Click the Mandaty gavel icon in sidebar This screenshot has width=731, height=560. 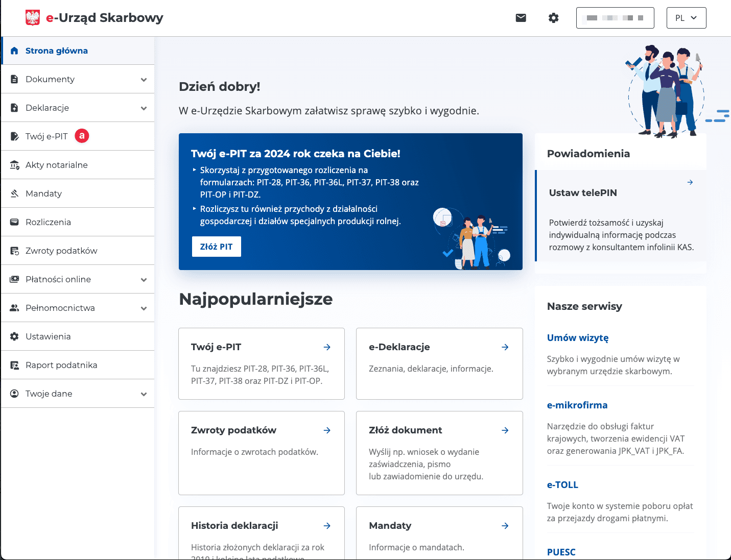[x=15, y=193]
